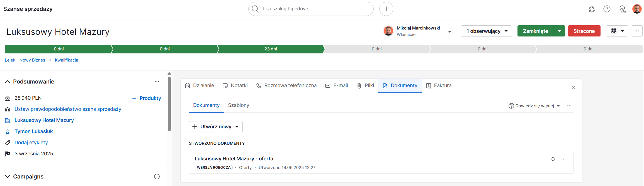Screen dimensions: 644x186
Task: Select the Szablony sub-tab
Action: tap(239, 105)
